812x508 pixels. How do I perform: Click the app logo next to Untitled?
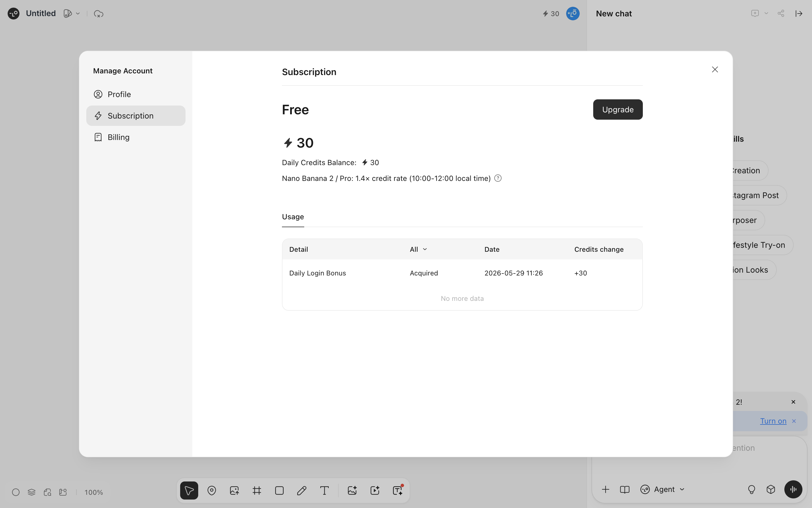point(14,14)
